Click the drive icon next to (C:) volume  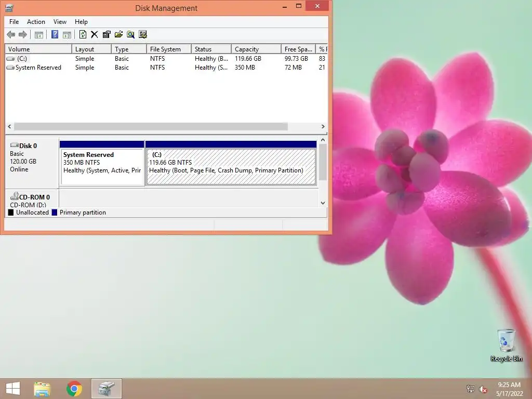pyautogui.click(x=11, y=59)
